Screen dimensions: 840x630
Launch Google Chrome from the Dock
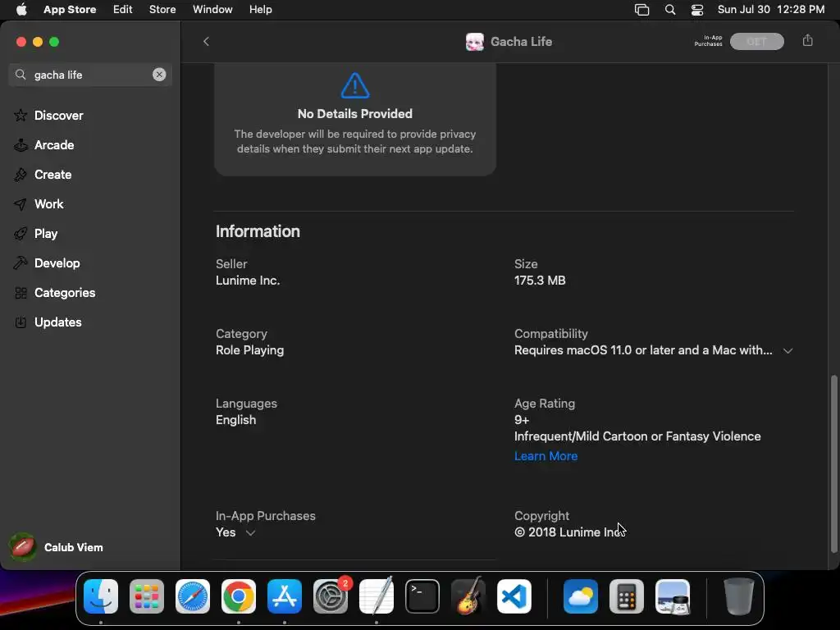pyautogui.click(x=239, y=596)
